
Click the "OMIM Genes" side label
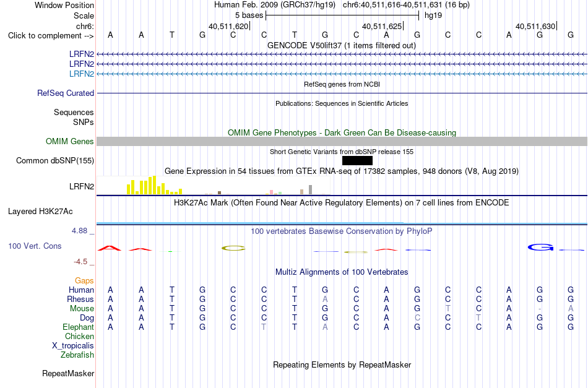pyautogui.click(x=70, y=141)
